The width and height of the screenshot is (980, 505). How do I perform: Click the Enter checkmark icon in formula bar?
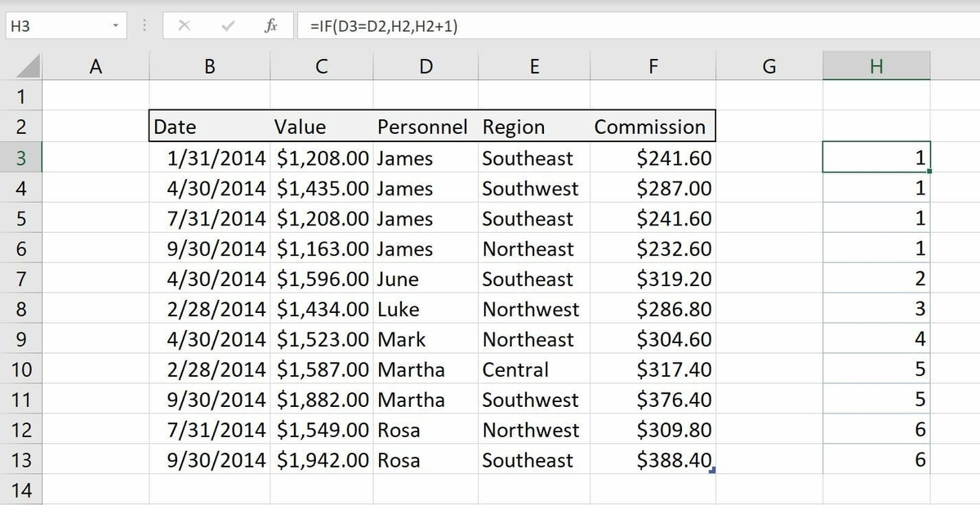click(227, 25)
